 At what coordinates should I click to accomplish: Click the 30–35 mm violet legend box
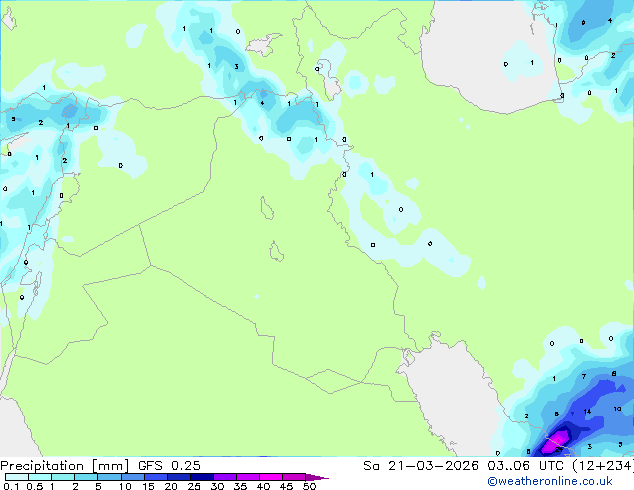click(x=225, y=477)
